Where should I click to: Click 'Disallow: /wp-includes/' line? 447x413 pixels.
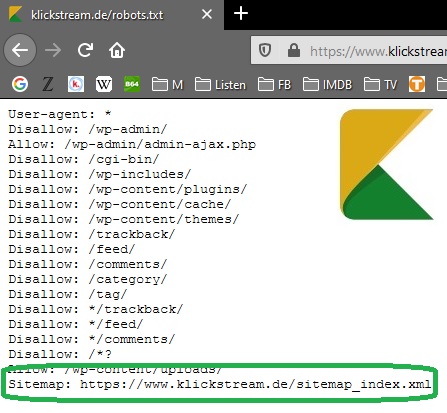[100, 174]
